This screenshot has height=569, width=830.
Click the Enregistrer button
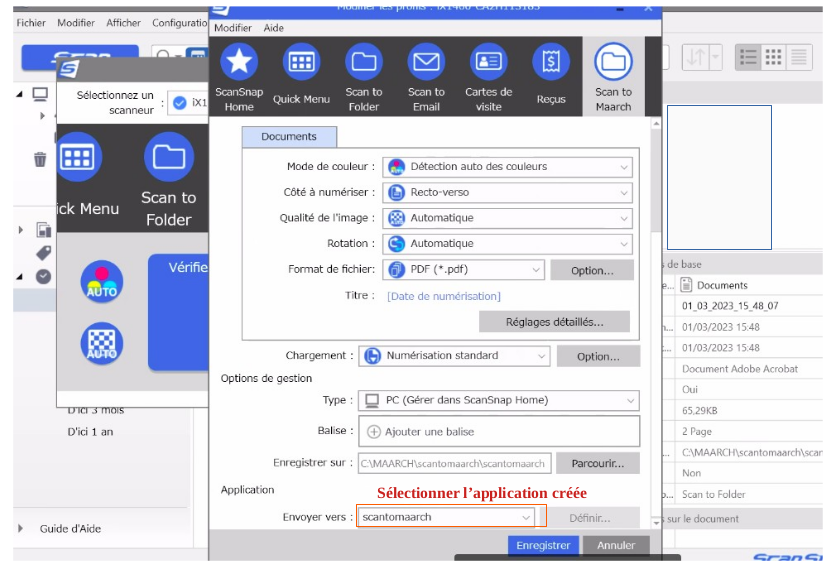(542, 545)
